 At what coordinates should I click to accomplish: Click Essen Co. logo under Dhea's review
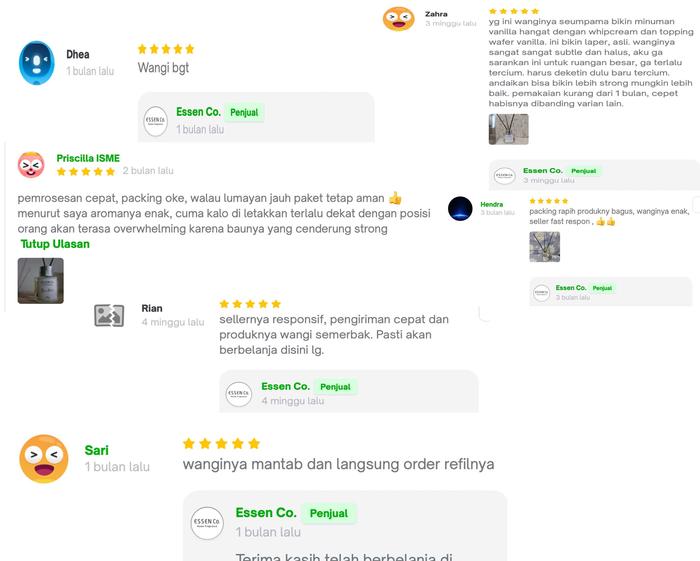tap(156, 121)
